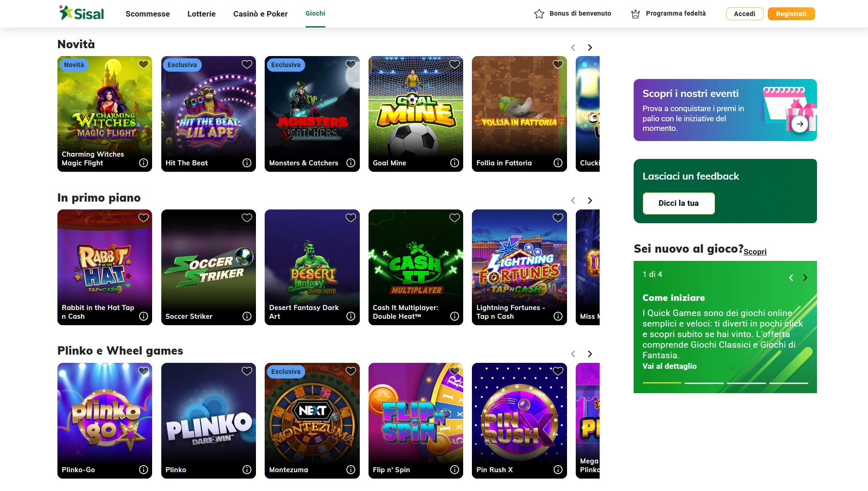Screen dimensions: 868x491
Task: Toggle favorite heart on Hit The Beat
Action: click(247, 64)
